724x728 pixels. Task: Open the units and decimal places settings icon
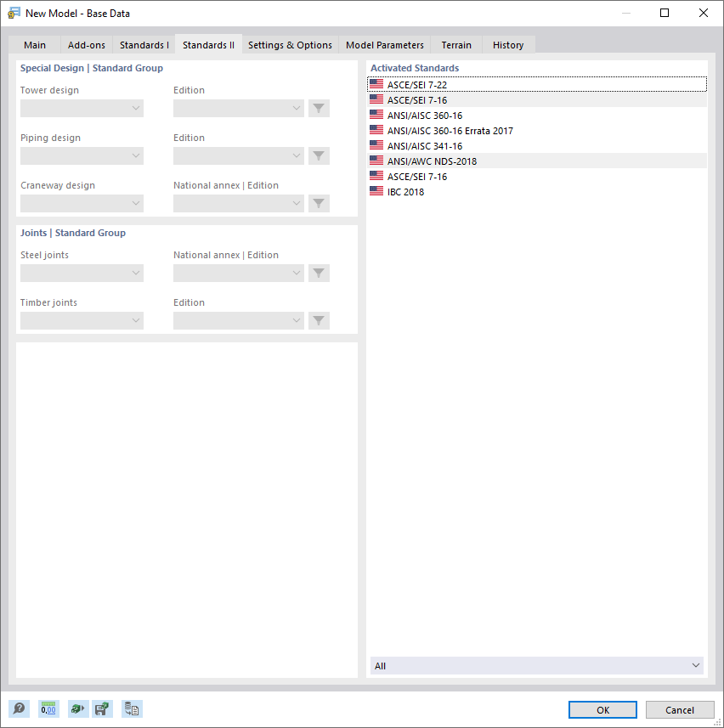click(x=48, y=708)
